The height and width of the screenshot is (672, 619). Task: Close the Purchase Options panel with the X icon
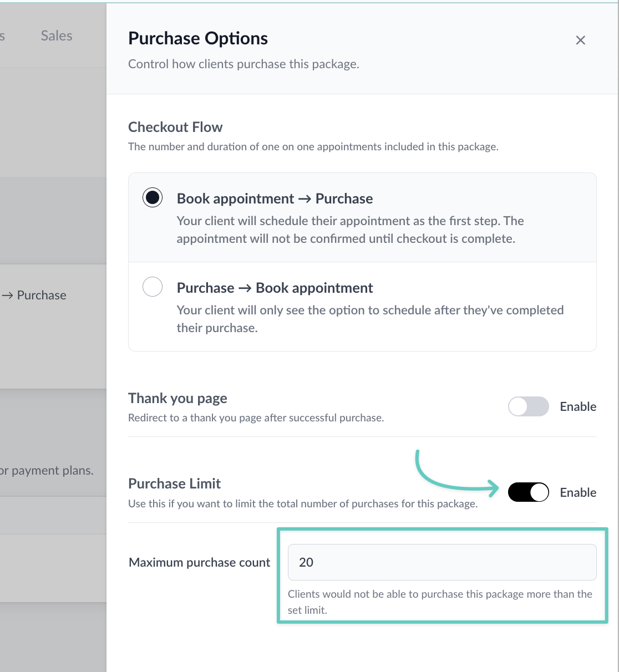point(580,40)
